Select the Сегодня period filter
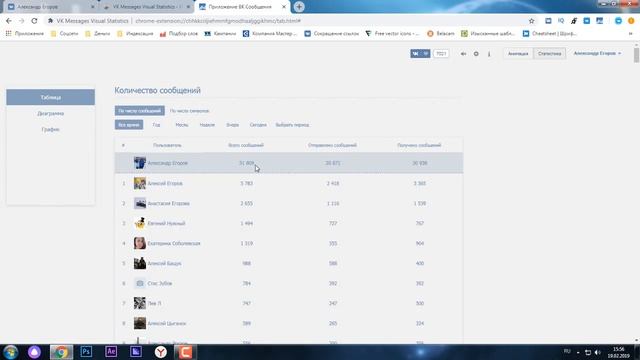The width and height of the screenshot is (640, 360). (258, 125)
